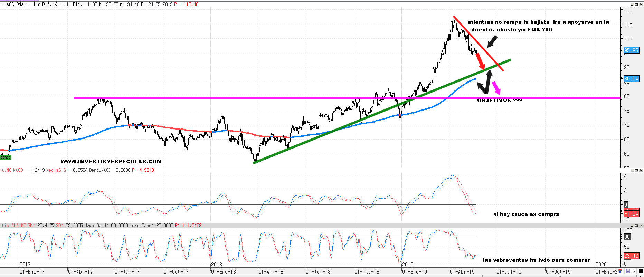
Task: Click the WWW.INVERTIRYESPECULAR.COM watermark text
Action: [x=111, y=161]
